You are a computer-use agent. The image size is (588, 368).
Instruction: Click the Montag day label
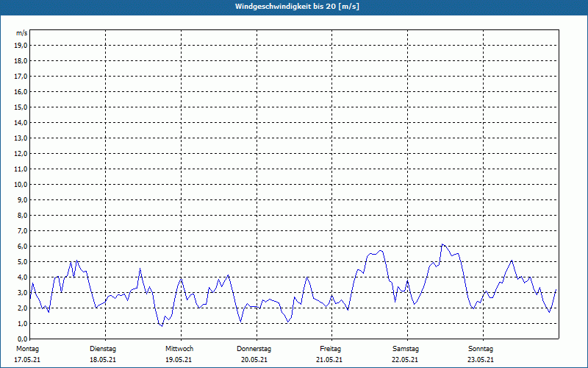27,349
